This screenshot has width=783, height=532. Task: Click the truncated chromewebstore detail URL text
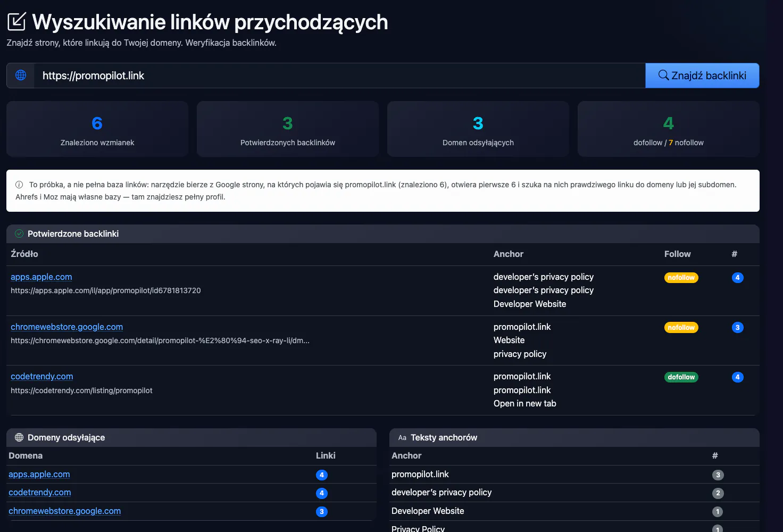point(160,340)
